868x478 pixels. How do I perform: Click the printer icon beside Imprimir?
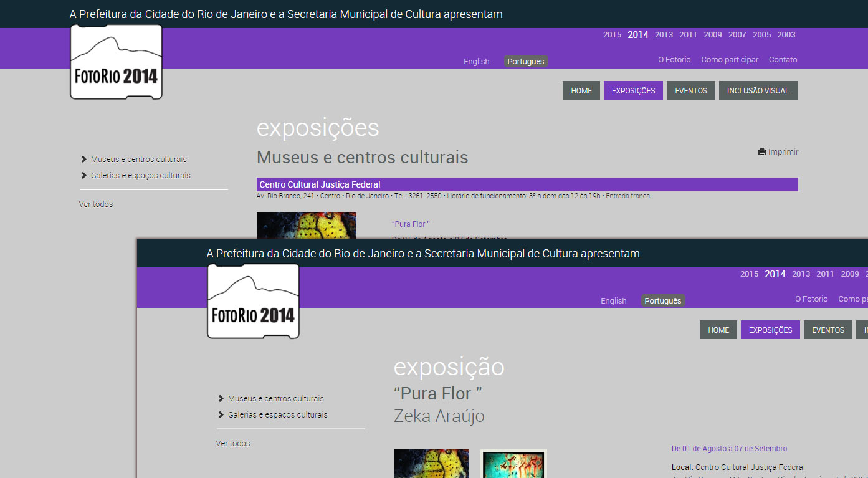pyautogui.click(x=761, y=151)
